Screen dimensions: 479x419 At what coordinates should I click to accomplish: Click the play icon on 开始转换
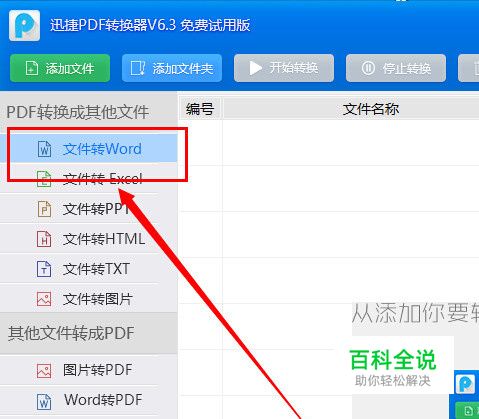click(x=256, y=68)
